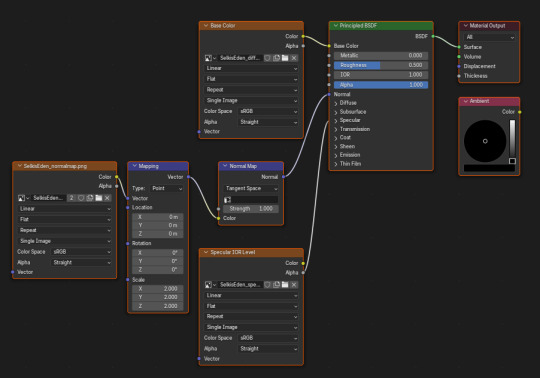Click UV map field in Normal Map node
540x378 pixels.
[x=251, y=200]
